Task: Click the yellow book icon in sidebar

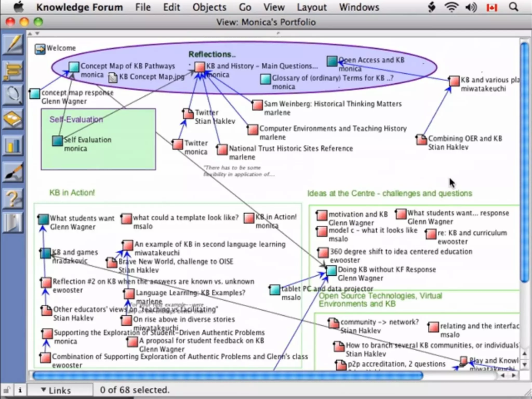Action: click(13, 119)
